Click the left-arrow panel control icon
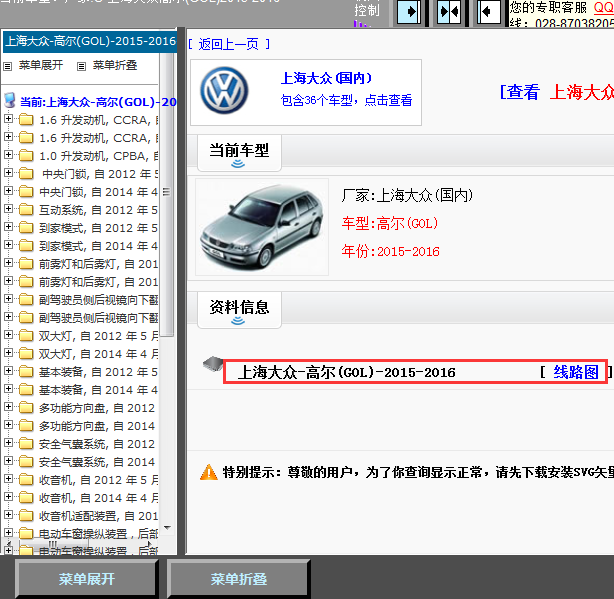This screenshot has height=599, width=614. 489,12
